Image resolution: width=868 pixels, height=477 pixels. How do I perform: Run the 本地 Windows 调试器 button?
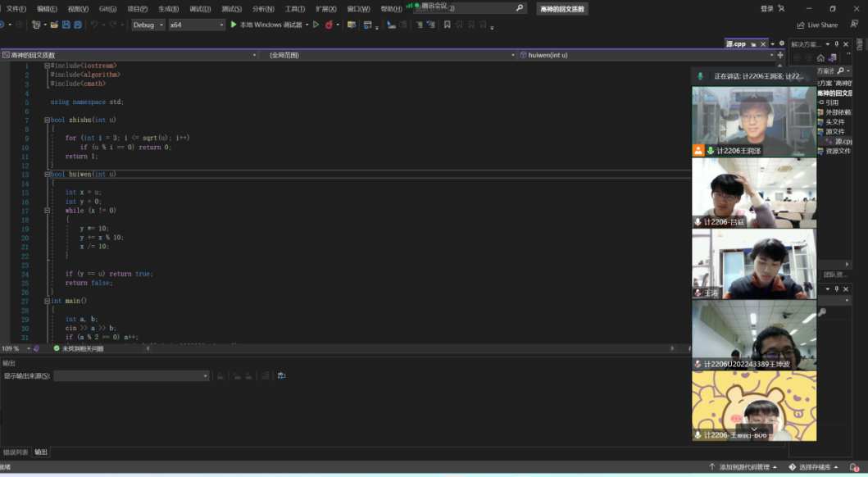coord(267,25)
